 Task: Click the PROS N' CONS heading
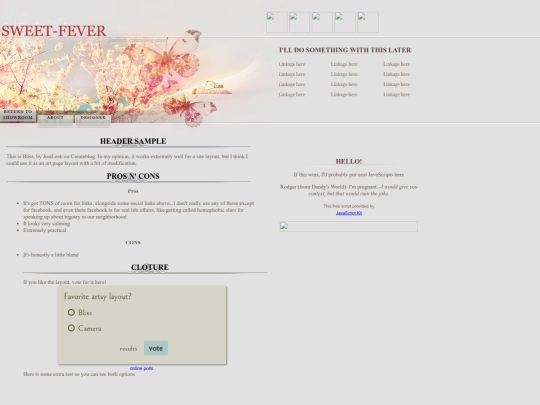[133, 176]
